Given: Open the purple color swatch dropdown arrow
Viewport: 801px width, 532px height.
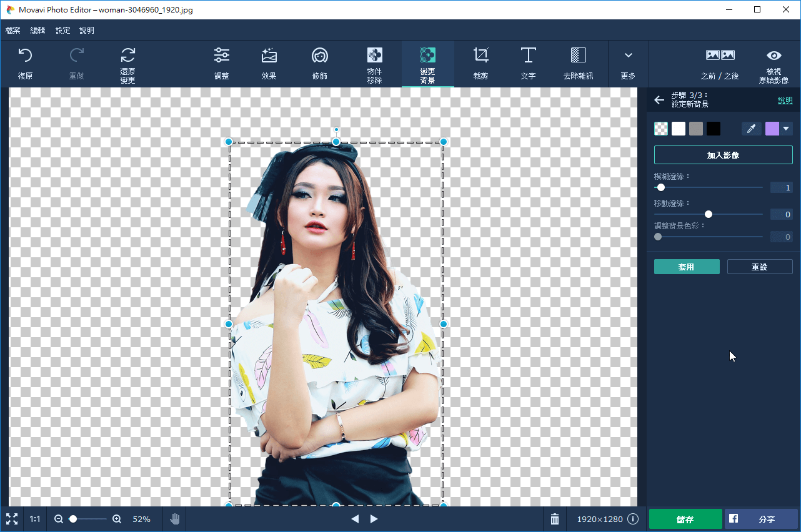Looking at the screenshot, I should [786, 129].
